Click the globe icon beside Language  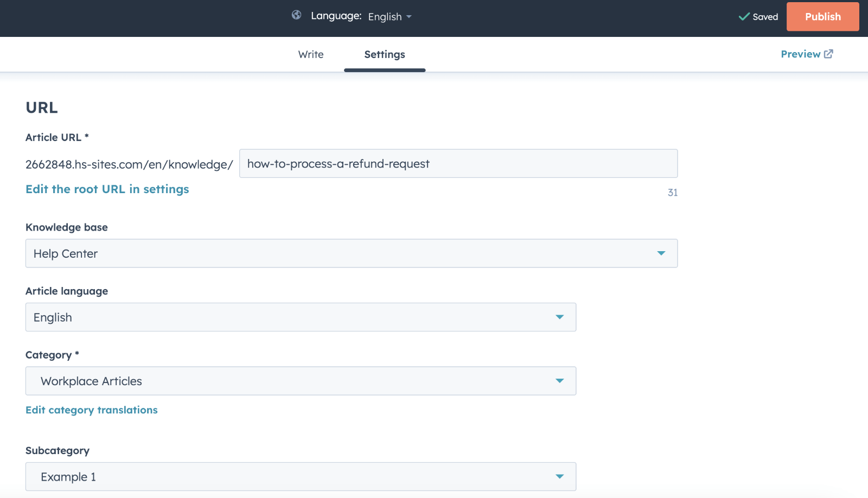pos(296,15)
